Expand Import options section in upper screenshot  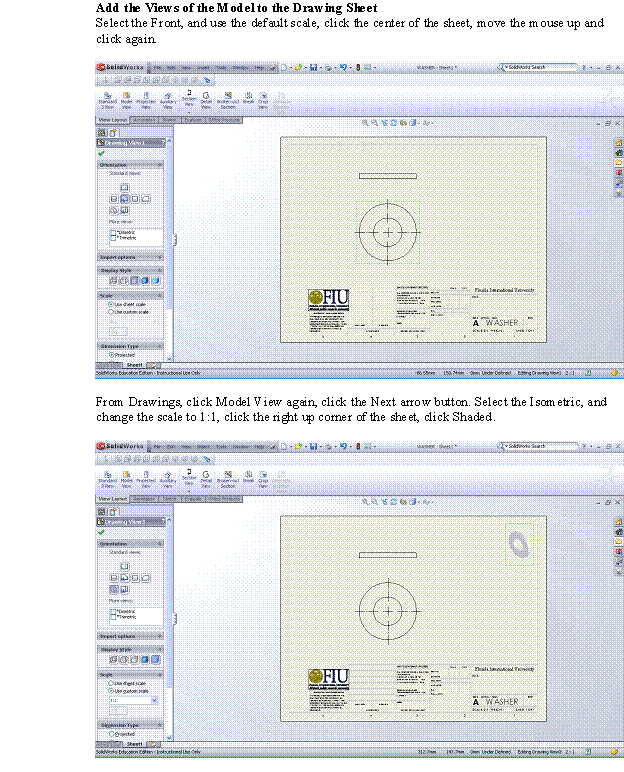[x=160, y=257]
